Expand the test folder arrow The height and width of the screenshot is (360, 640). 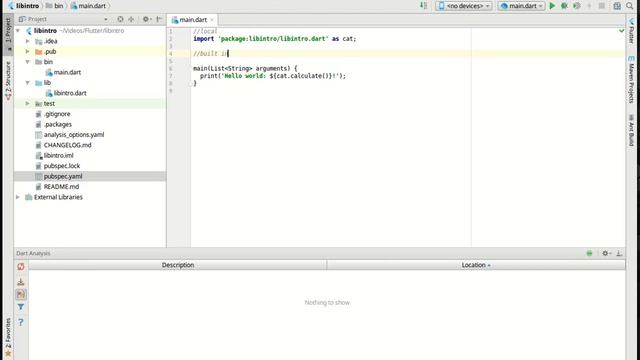coord(28,104)
